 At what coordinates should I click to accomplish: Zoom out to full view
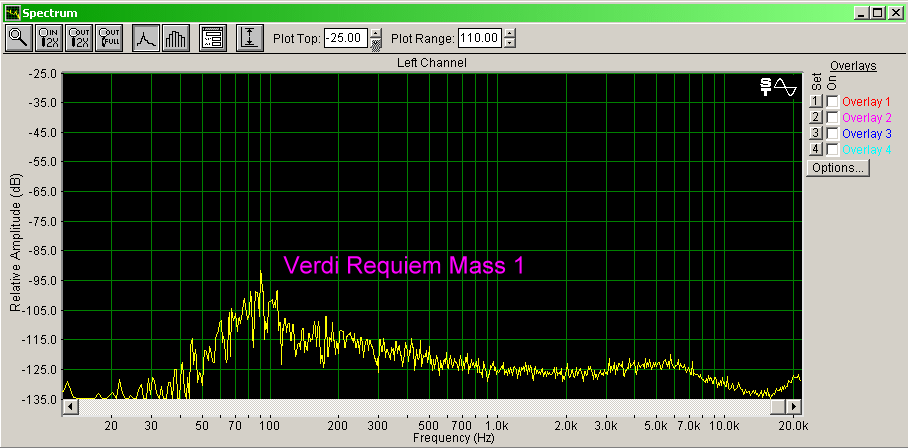click(x=109, y=38)
